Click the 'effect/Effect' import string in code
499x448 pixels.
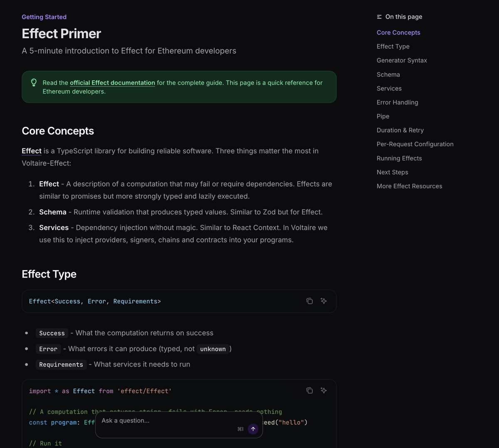144,391
